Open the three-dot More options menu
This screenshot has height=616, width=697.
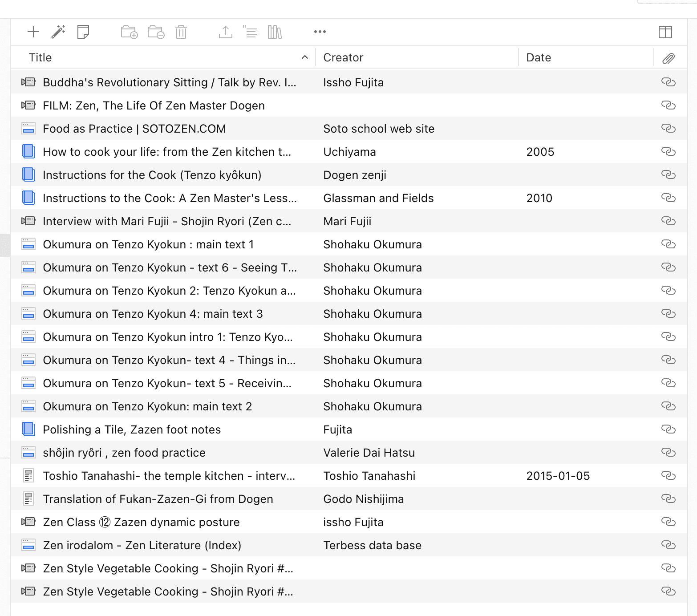(320, 32)
